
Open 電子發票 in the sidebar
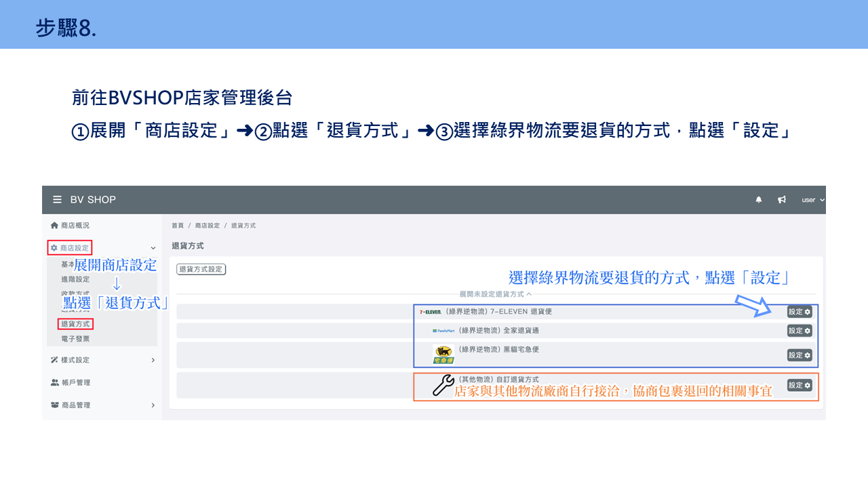click(x=75, y=339)
